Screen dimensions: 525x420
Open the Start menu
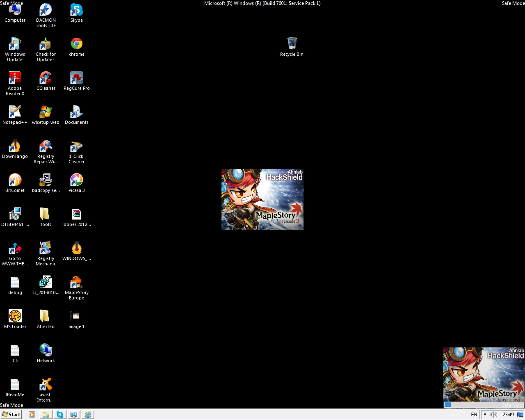[x=11, y=414]
